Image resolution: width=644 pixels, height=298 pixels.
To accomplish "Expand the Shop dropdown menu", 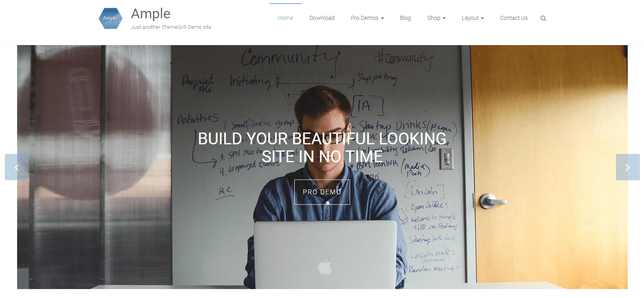I will click(436, 18).
